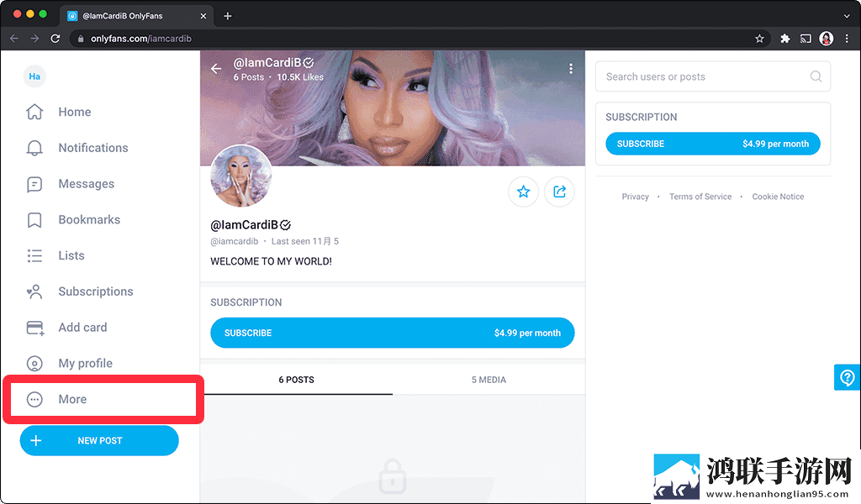Screen dimensions: 861x504
Task: Click the cast media icon in the browser toolbar
Action: coord(806,39)
